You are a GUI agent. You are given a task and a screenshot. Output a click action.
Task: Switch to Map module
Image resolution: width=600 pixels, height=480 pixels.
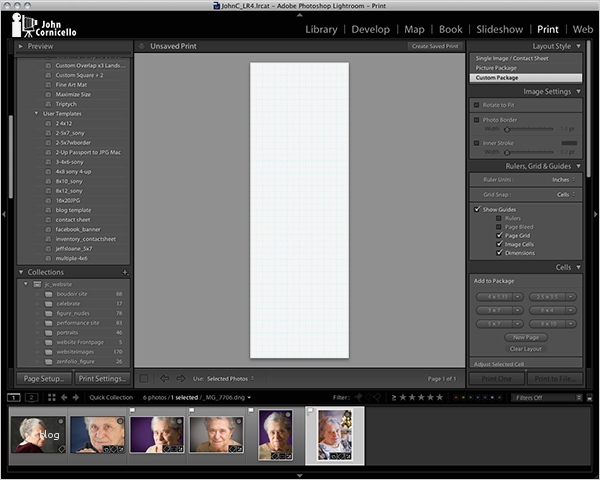pos(414,29)
